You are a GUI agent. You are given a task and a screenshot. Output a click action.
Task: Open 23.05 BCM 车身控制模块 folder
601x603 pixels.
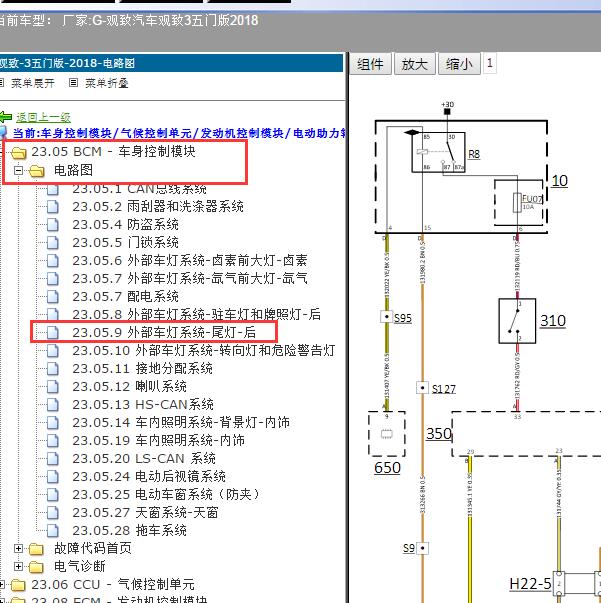tap(113, 152)
